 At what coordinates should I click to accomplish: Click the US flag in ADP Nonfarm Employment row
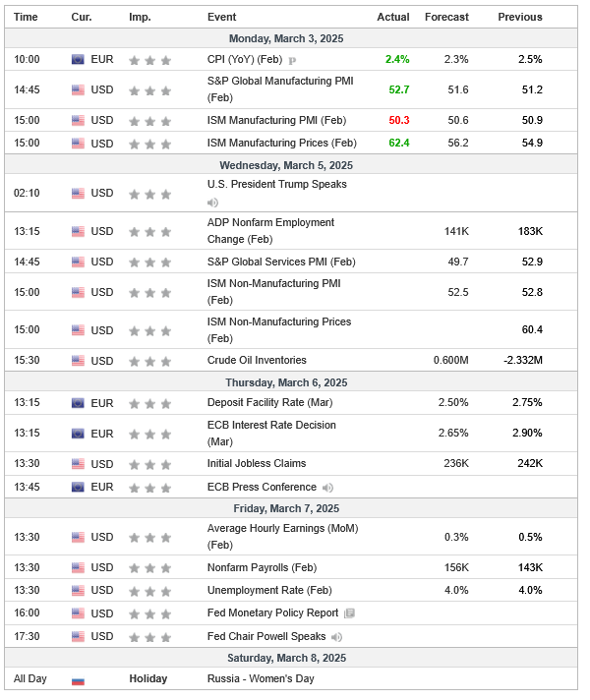[x=78, y=231]
